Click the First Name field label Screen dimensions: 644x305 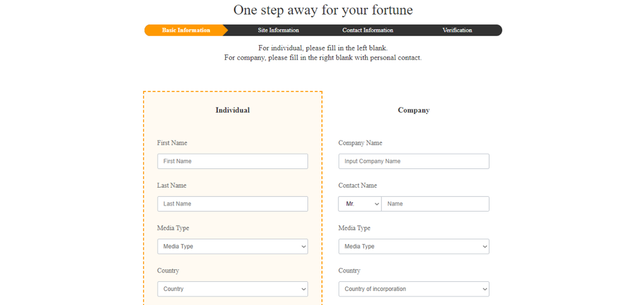172,143
